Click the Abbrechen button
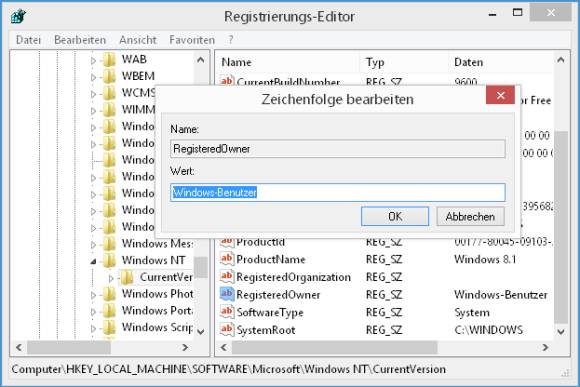 pos(470,216)
